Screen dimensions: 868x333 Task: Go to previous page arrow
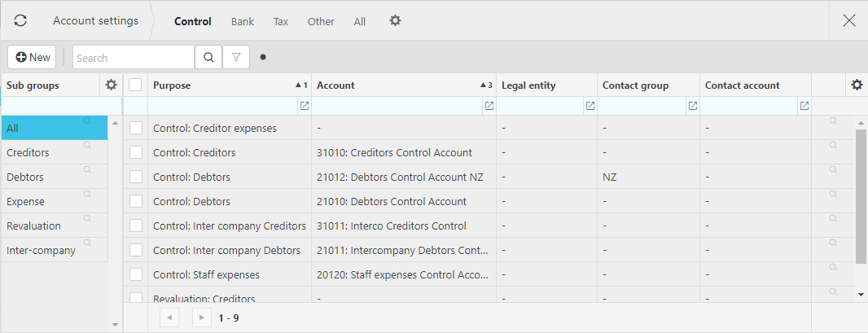click(x=169, y=318)
